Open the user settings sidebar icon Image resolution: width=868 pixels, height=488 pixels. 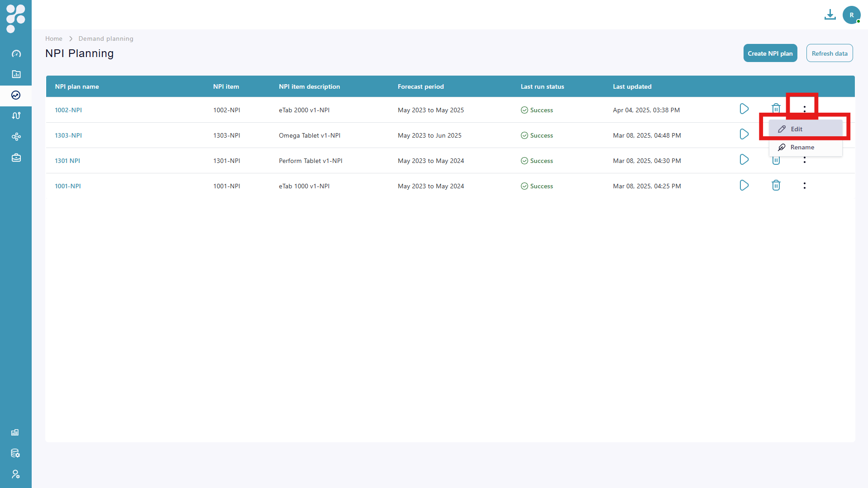15,474
